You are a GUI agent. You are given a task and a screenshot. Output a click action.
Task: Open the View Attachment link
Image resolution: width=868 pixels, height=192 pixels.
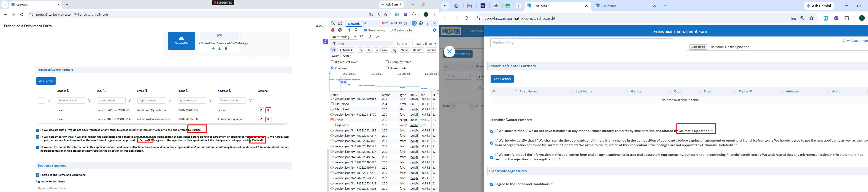[855, 41]
